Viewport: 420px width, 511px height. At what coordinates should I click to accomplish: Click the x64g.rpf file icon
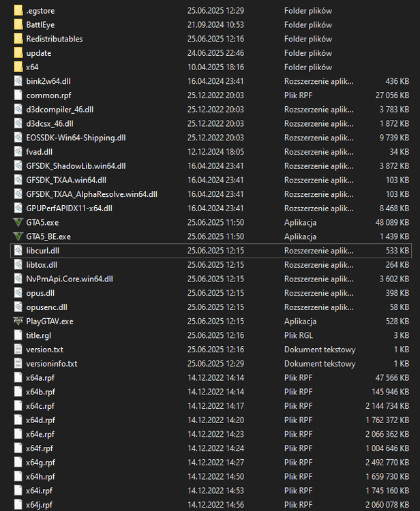pos(18,463)
